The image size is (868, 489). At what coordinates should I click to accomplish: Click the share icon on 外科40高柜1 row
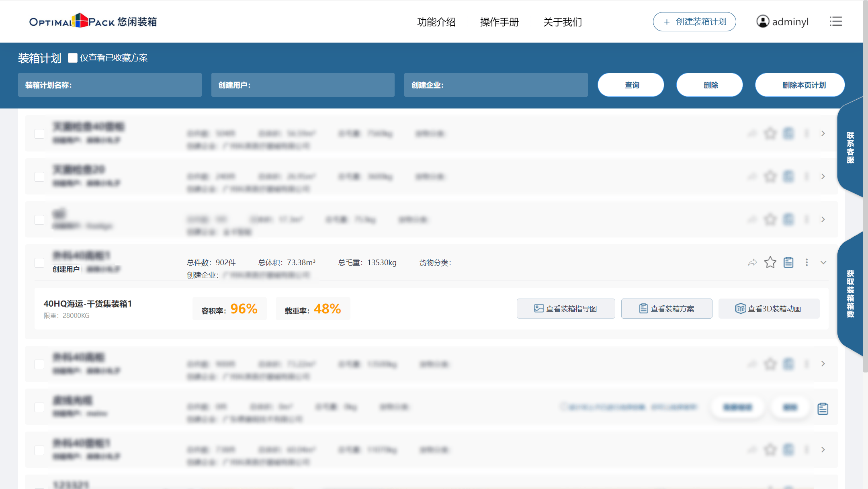pos(752,262)
